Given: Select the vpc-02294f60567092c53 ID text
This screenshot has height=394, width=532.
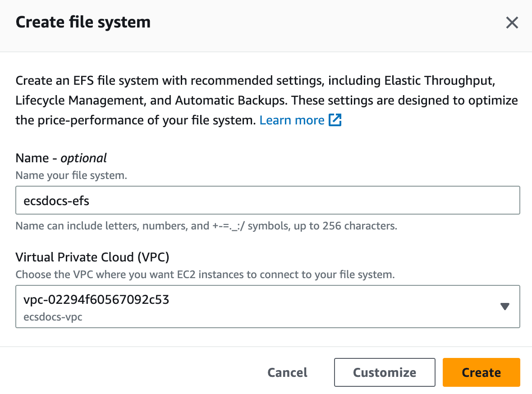Looking at the screenshot, I should click(x=96, y=299).
